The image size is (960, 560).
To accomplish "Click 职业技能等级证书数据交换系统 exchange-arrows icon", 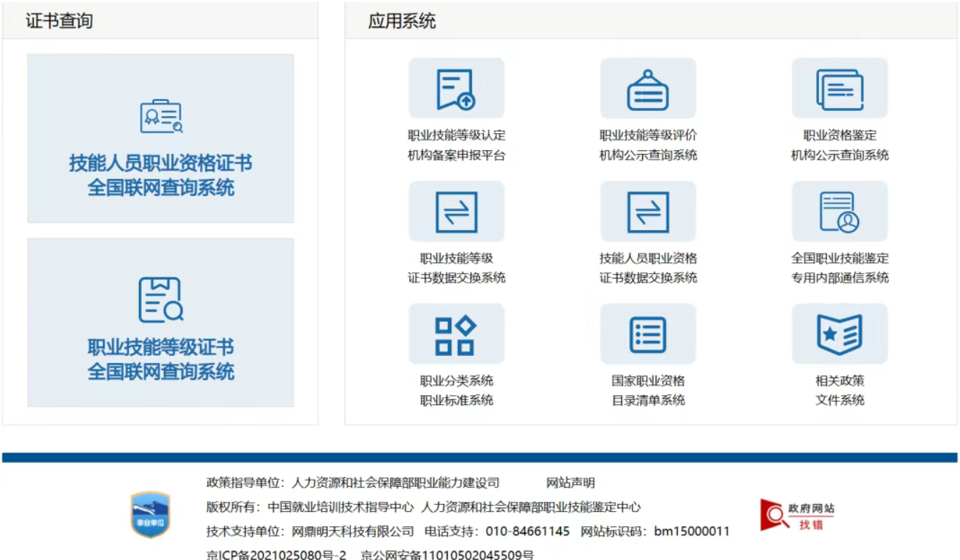I will [456, 211].
